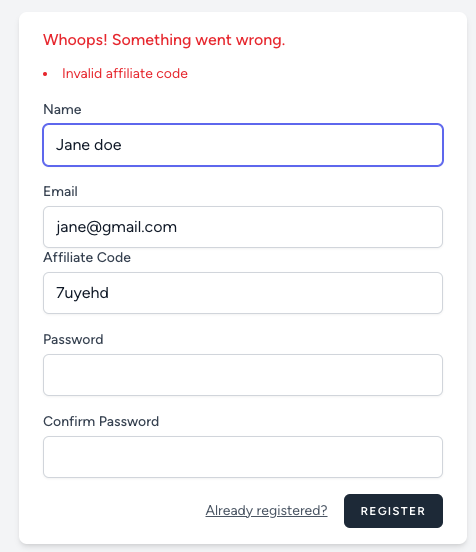Focus the Name input field
The width and height of the screenshot is (476, 552).
coord(243,145)
